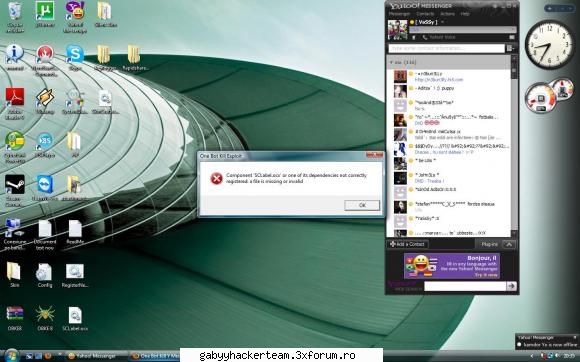Open the contact list view options dropdown
The image size is (580, 362).
point(511,48)
